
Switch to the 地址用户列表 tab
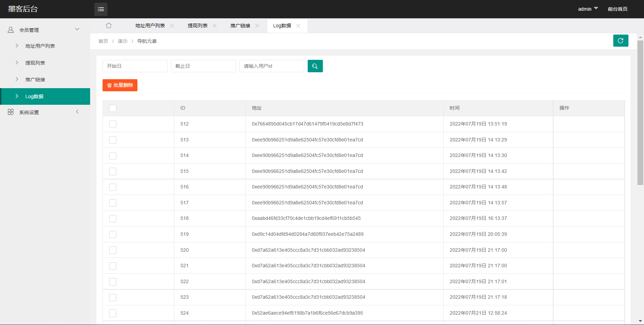(150, 26)
